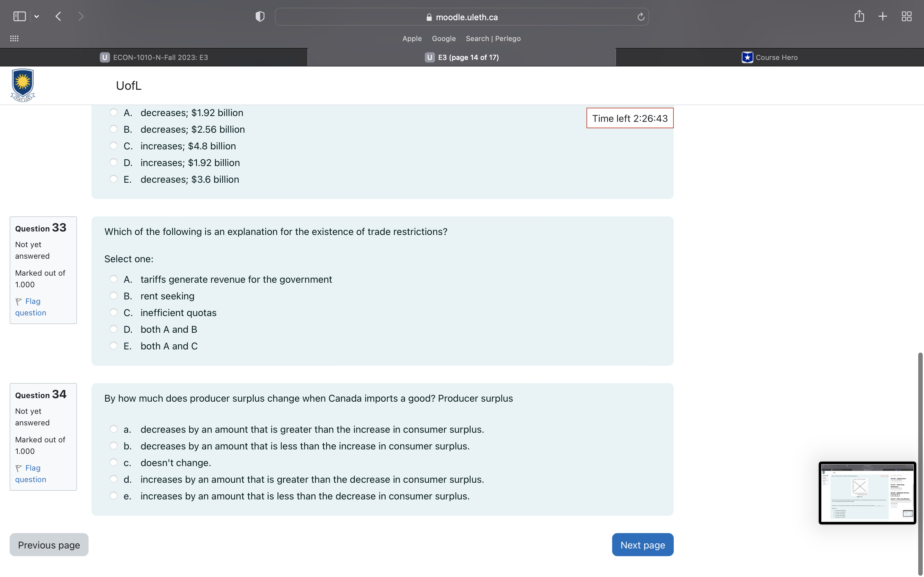Open the Share icon in toolbar
Viewport: 924px width, 577px height.
coord(859,16)
